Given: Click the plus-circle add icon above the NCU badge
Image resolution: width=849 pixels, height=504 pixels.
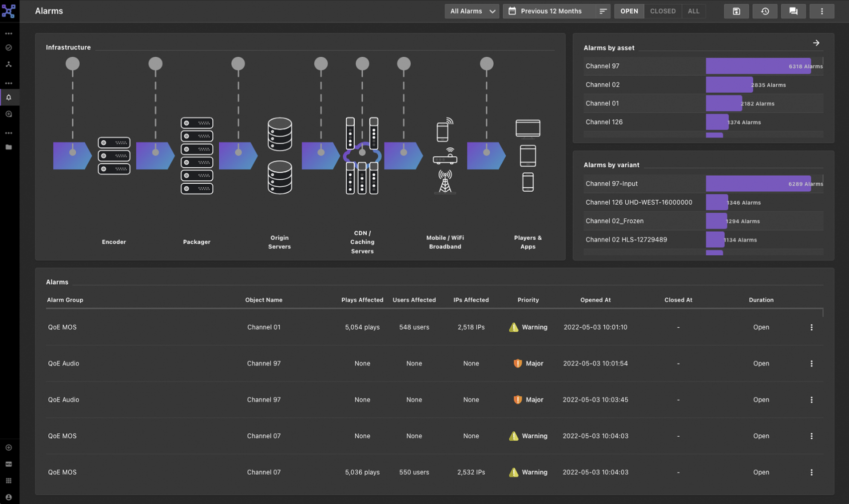Looking at the screenshot, I should pyautogui.click(x=8, y=448).
